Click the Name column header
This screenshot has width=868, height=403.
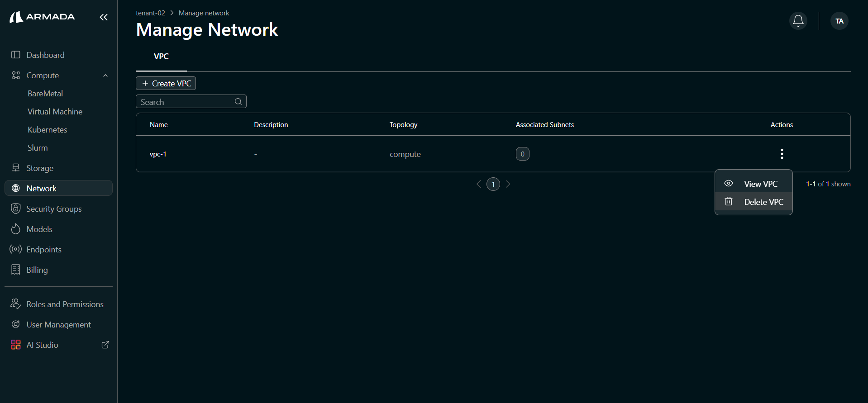pyautogui.click(x=159, y=125)
